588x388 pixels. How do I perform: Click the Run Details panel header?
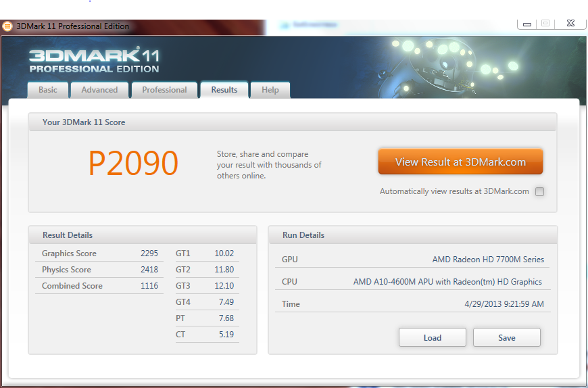pos(413,235)
